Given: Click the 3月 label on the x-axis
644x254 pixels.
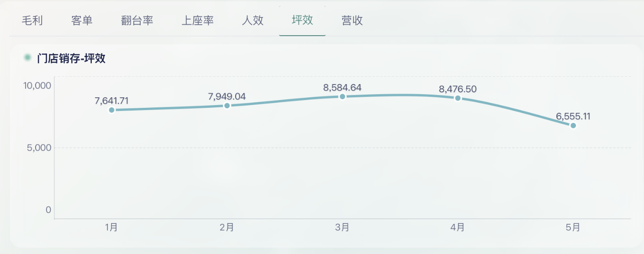Looking at the screenshot, I should (342, 228).
